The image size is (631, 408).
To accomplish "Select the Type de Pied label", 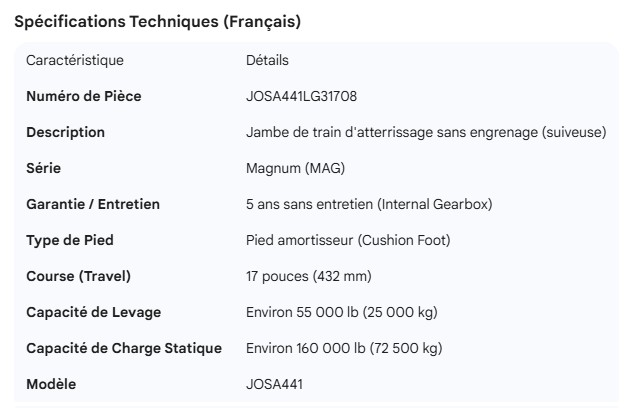I will point(70,240).
